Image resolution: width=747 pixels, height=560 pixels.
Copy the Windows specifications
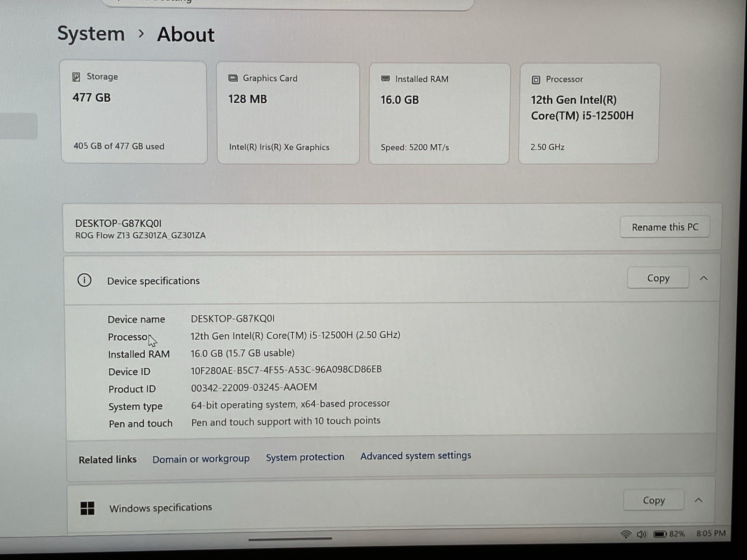click(654, 500)
